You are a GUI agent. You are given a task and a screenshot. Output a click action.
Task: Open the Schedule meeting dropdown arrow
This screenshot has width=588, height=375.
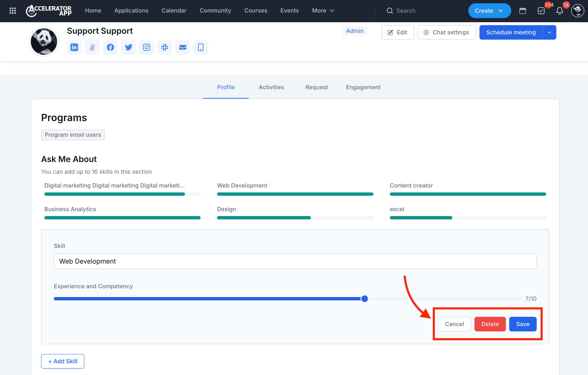tap(549, 32)
